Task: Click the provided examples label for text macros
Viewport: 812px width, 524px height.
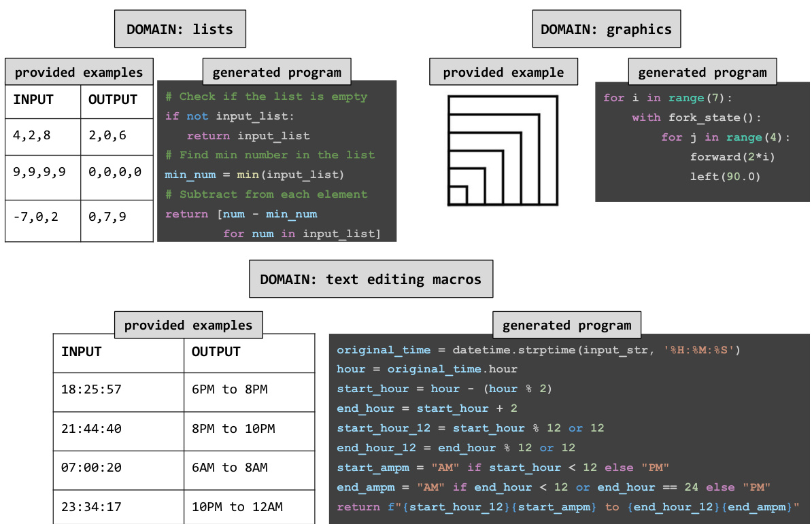Action: (x=188, y=324)
